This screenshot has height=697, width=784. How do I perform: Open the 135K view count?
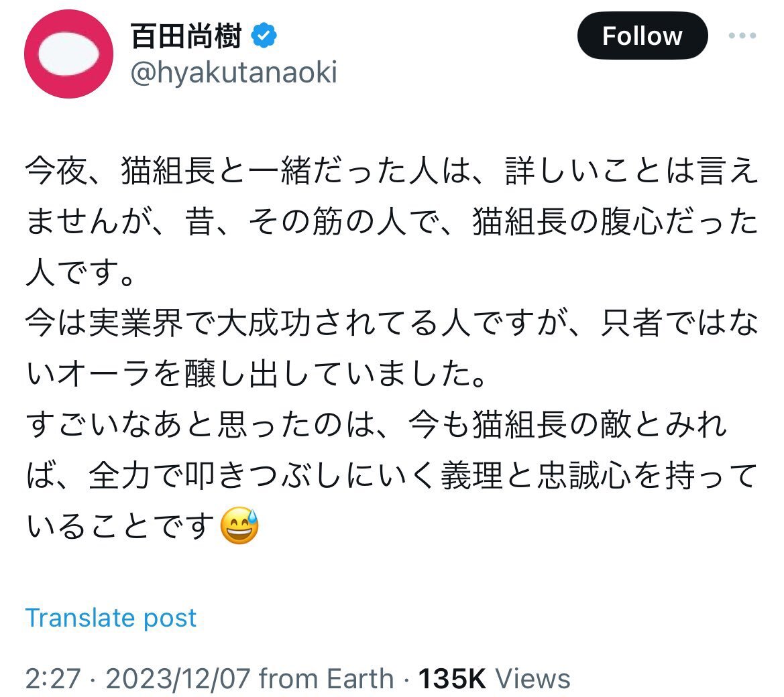[452, 678]
